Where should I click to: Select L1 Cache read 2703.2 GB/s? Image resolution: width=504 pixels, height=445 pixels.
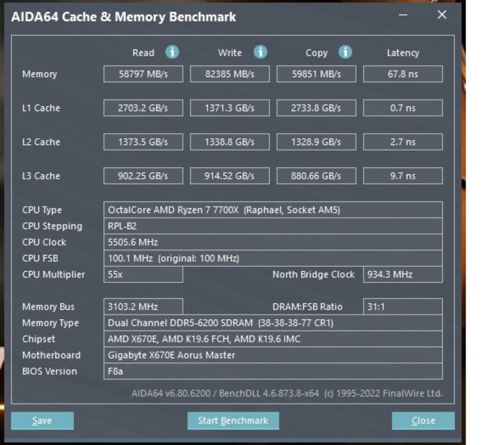click(143, 108)
